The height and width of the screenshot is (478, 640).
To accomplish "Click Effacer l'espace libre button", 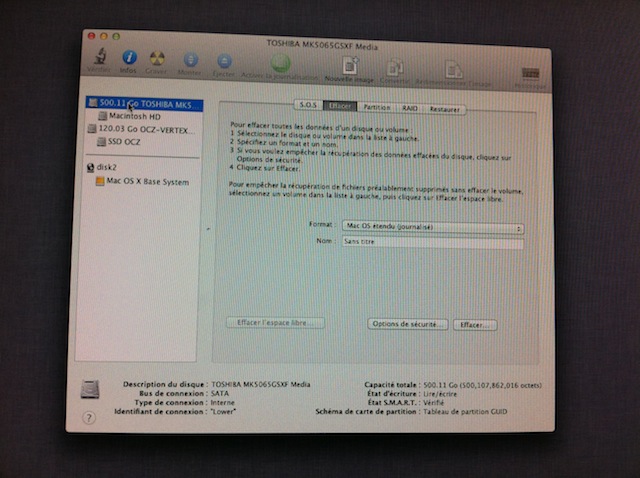I will [x=276, y=323].
